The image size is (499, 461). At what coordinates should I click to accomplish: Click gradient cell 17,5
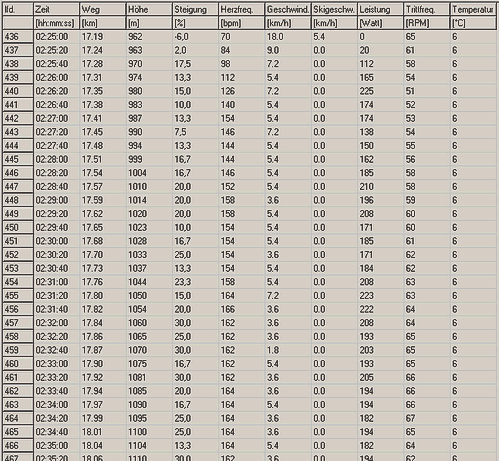coord(196,64)
